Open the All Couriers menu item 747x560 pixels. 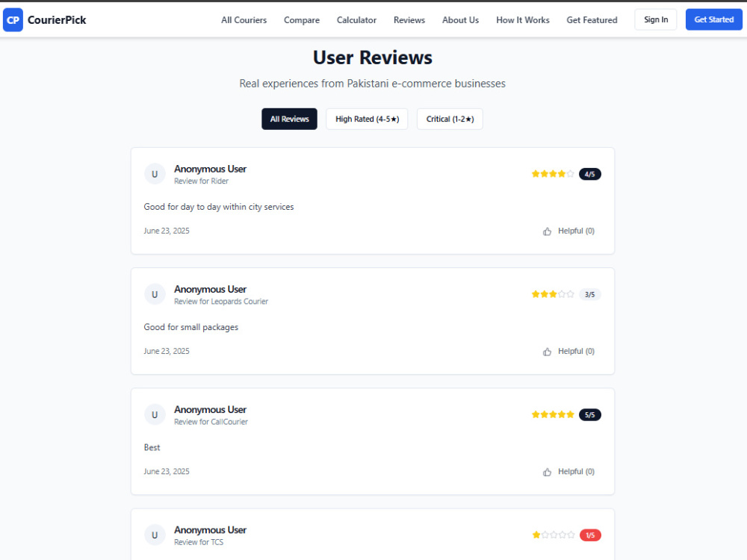[x=244, y=20]
